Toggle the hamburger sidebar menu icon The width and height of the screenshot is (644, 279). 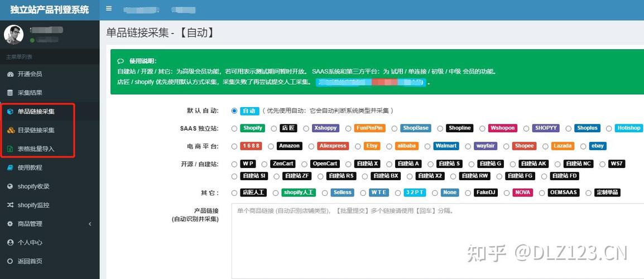(x=109, y=8)
